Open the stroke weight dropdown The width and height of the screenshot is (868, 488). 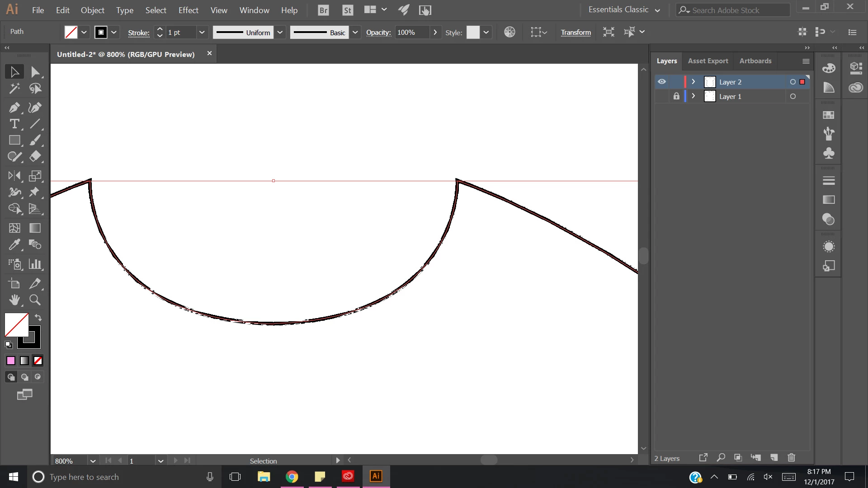coord(202,32)
